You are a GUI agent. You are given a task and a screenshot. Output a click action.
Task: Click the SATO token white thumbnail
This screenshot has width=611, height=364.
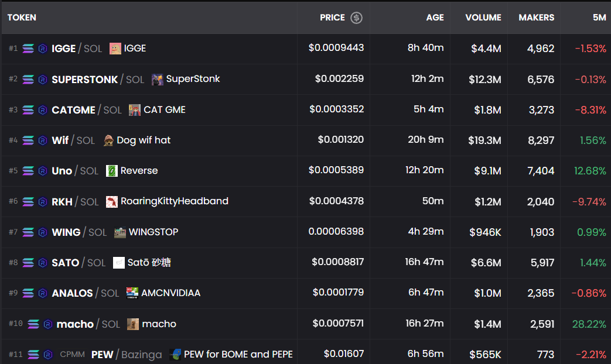118,263
